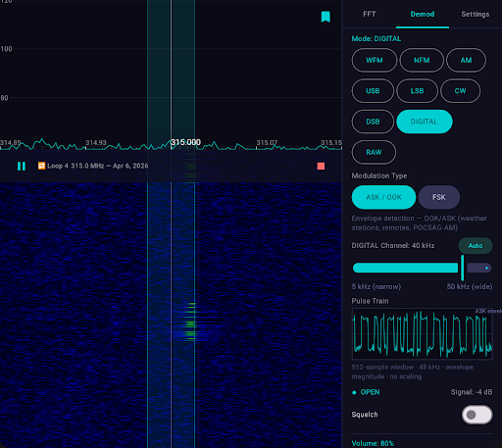This screenshot has width=502, height=448.
Task: Click the Volume: 80% label
Action: click(x=373, y=443)
